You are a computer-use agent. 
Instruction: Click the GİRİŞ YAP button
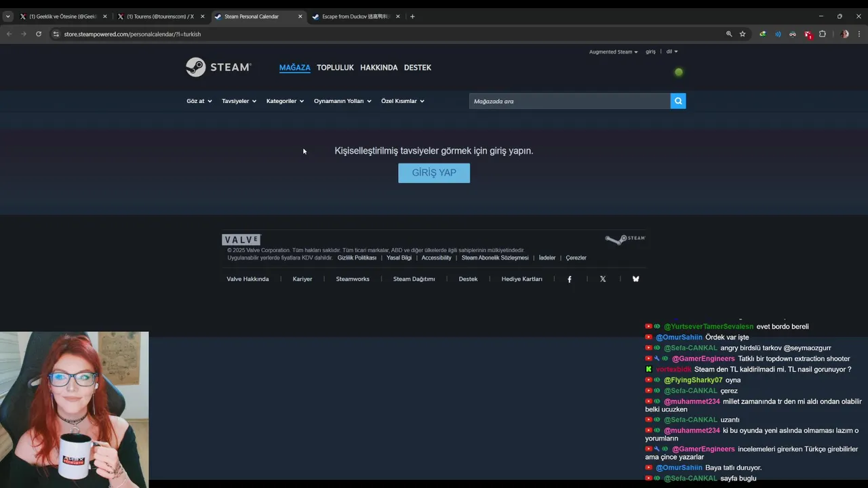pos(434,173)
